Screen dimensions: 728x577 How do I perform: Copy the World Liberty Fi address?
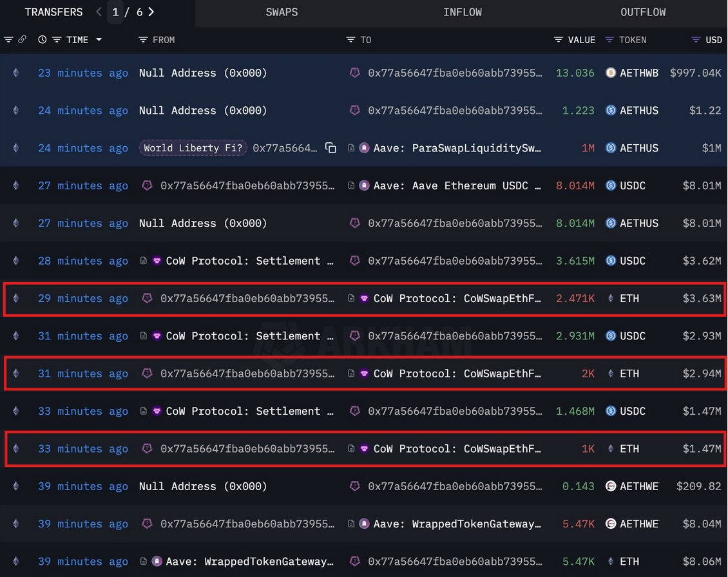330,148
